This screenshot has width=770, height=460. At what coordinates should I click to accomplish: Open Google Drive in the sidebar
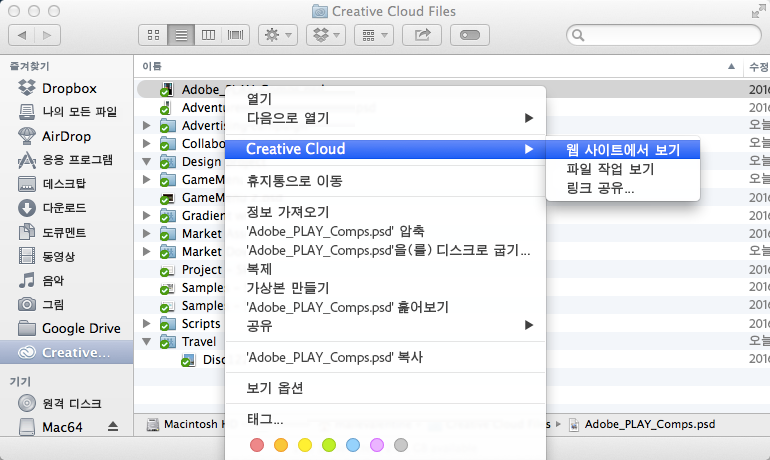tap(69, 328)
